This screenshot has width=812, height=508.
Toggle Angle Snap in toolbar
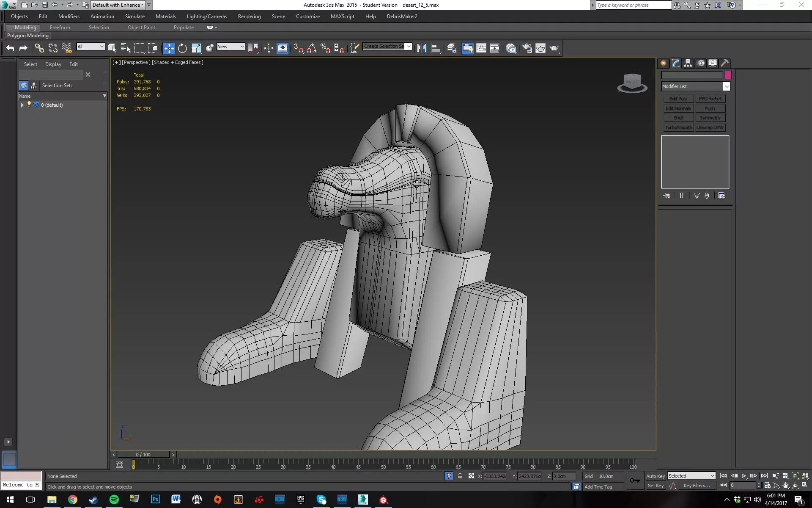(312, 48)
